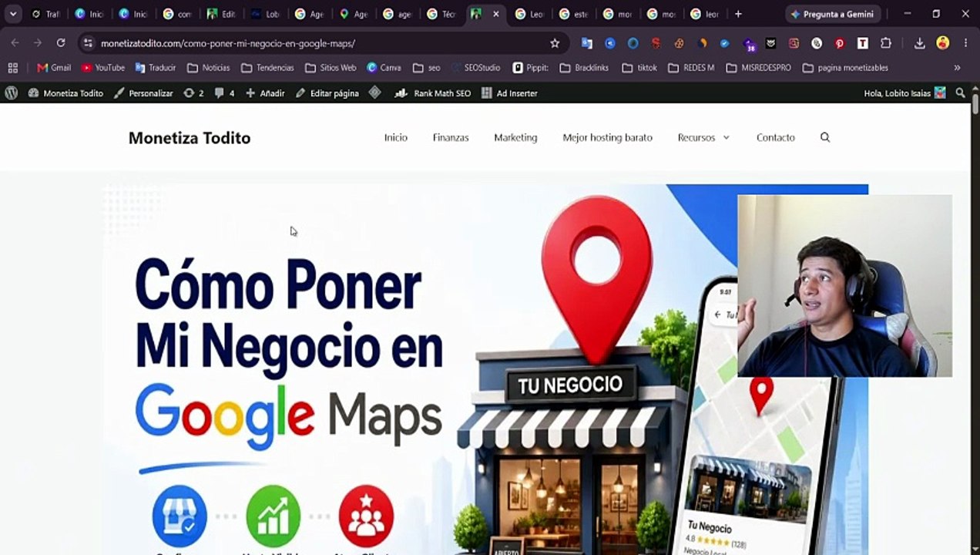Open Chrome downloads

point(919,43)
